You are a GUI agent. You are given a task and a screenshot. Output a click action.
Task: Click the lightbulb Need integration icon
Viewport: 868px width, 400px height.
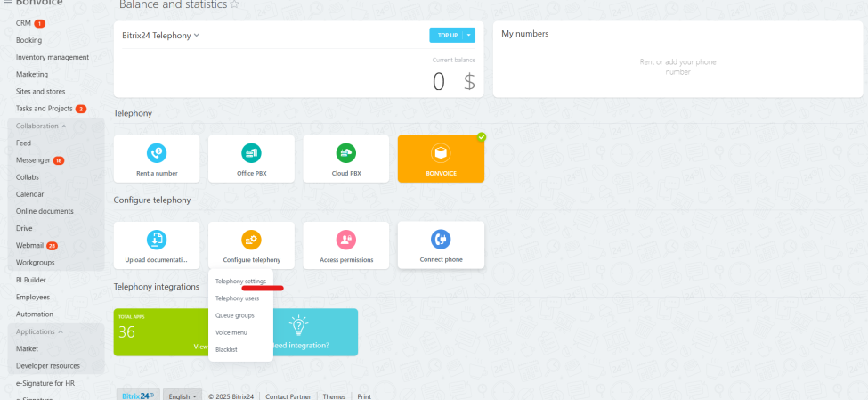299,325
